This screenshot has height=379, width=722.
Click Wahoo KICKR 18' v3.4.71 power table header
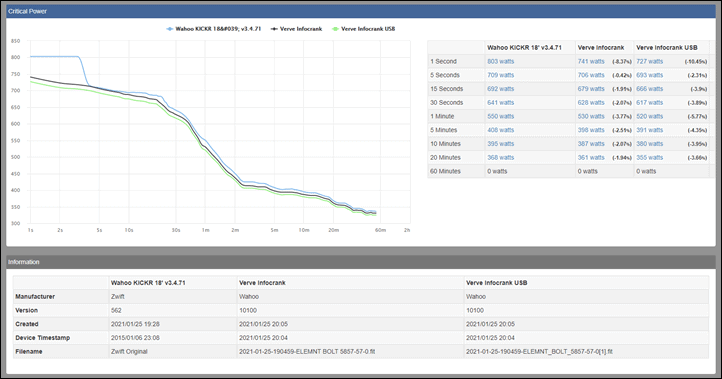[524, 47]
